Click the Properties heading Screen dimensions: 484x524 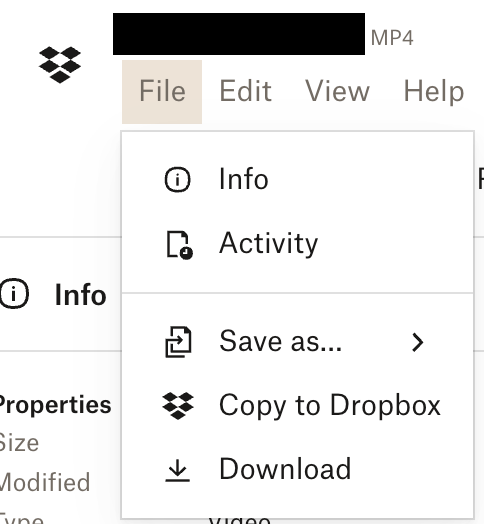tap(55, 405)
